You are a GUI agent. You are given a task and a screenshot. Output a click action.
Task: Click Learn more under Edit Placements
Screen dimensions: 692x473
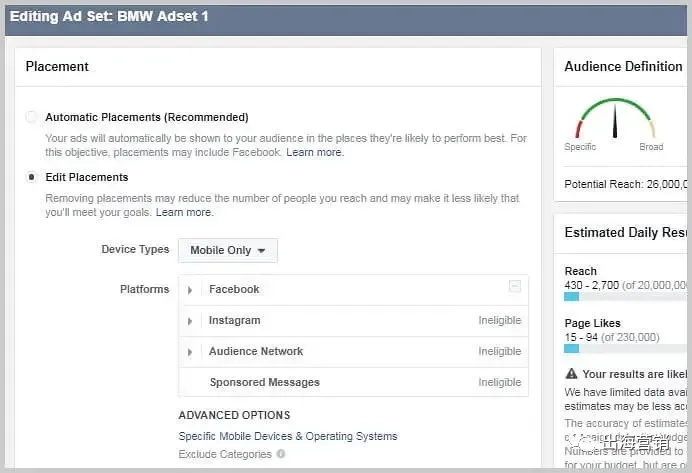[184, 212]
